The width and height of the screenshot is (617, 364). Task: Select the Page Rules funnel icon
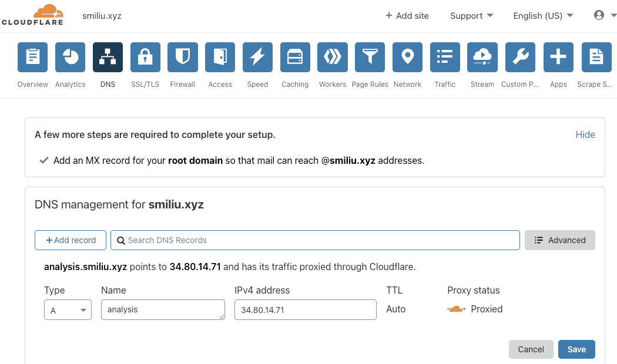pos(370,58)
